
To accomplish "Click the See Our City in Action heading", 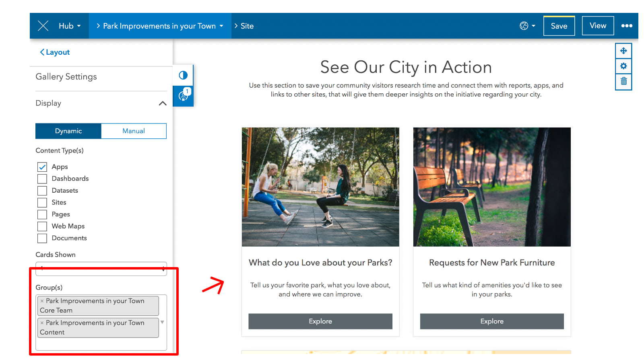I will [406, 67].
